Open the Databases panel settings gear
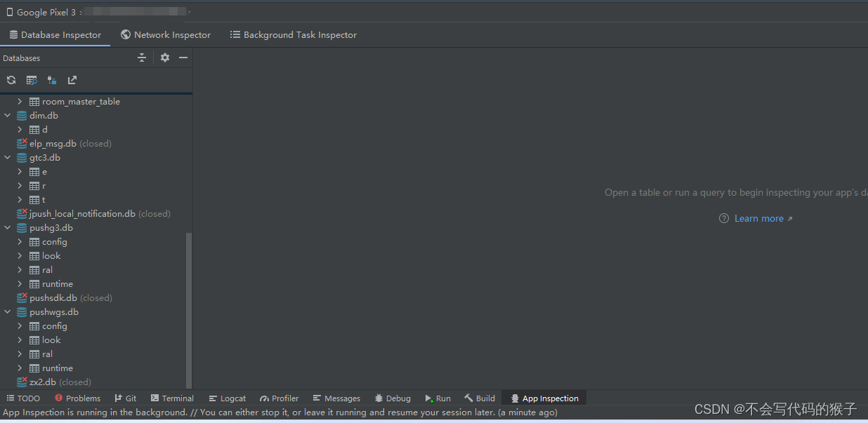The width and height of the screenshot is (868, 423). pos(164,58)
